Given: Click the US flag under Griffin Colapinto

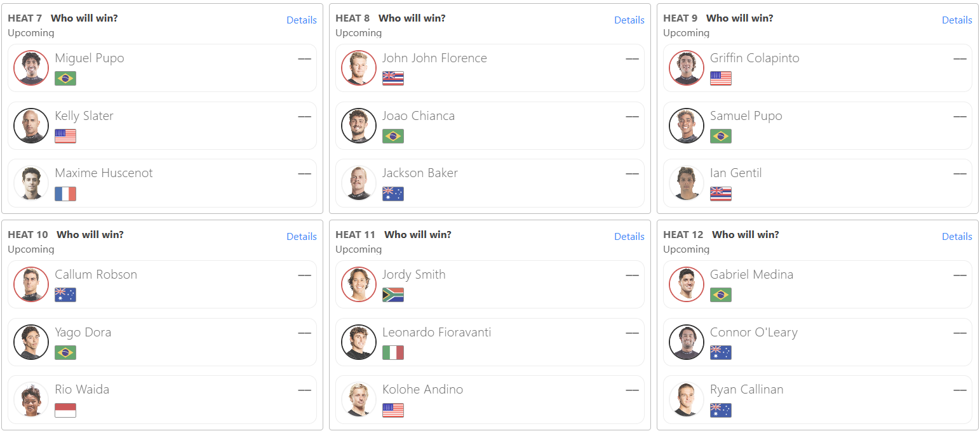Looking at the screenshot, I should (x=721, y=78).
